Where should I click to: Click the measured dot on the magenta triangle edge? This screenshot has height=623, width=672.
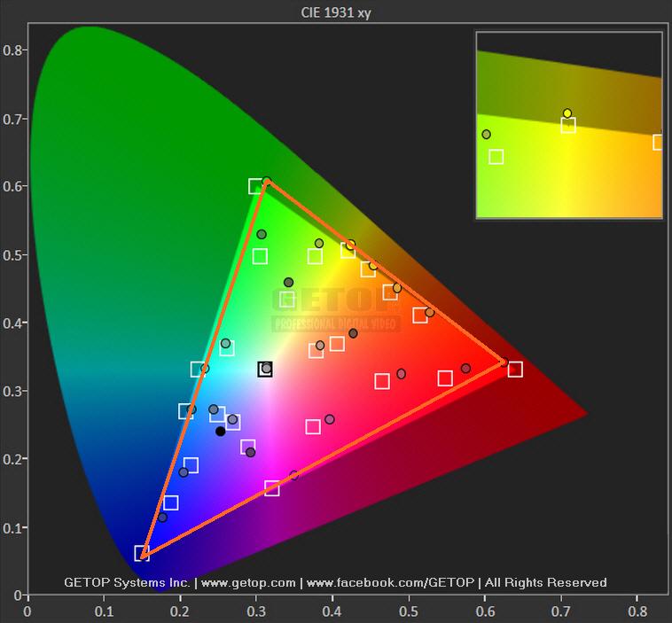tap(294, 475)
